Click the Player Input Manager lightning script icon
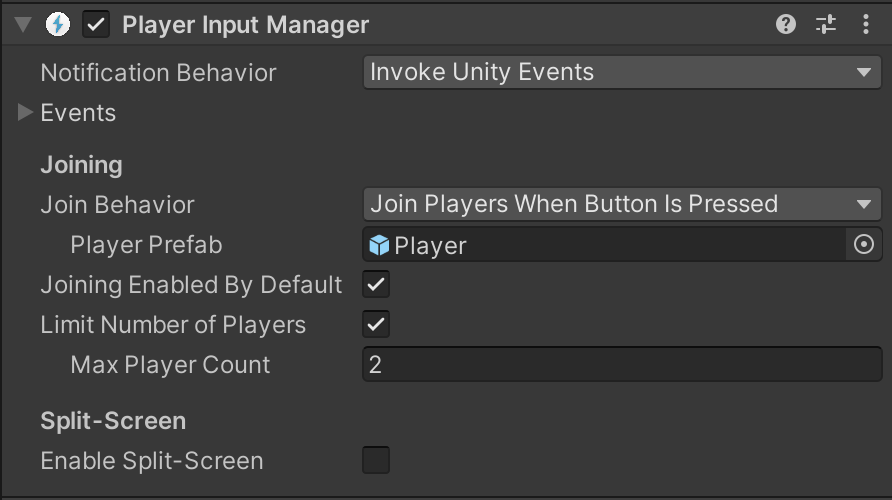 pos(57,24)
